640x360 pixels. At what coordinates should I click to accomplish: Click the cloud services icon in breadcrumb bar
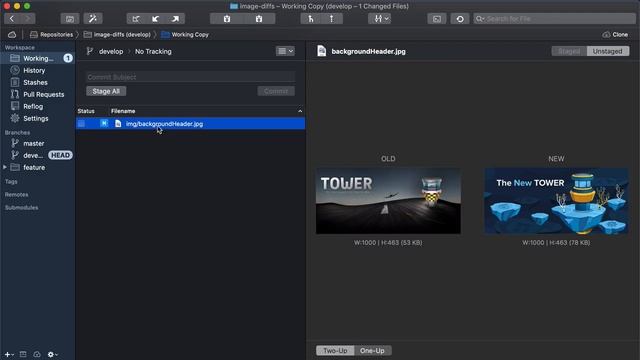tap(12, 35)
